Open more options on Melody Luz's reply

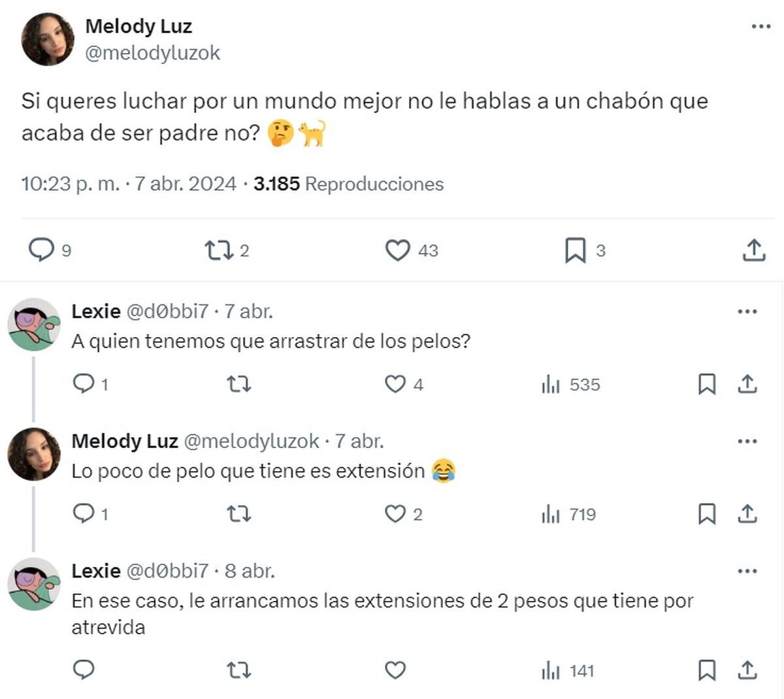(747, 442)
